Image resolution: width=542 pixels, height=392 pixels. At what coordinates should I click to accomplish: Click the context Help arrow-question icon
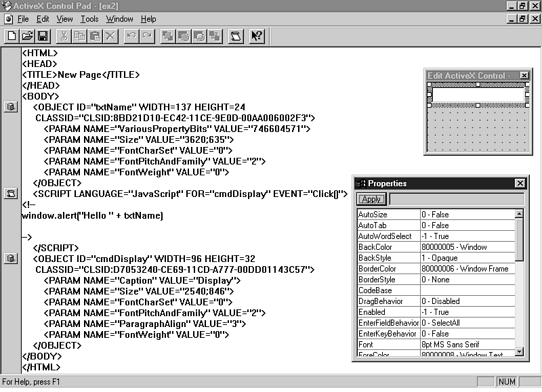257,37
